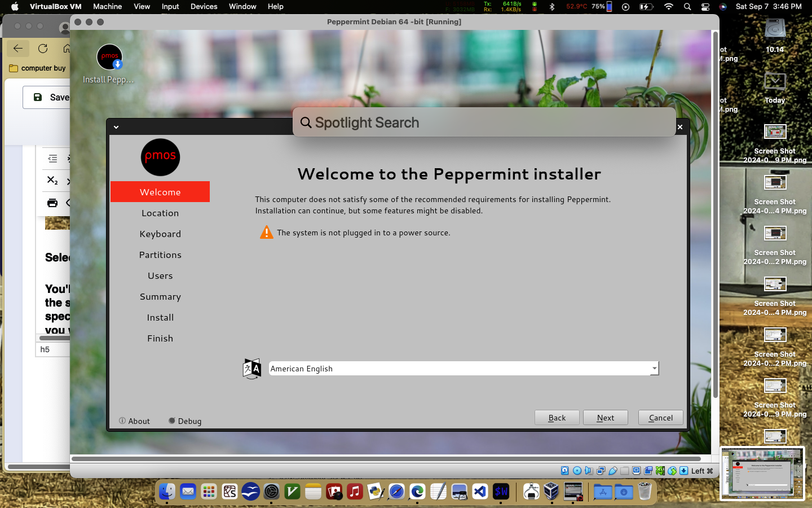Click the shared folders status icon
The width and height of the screenshot is (812, 508).
(624, 471)
